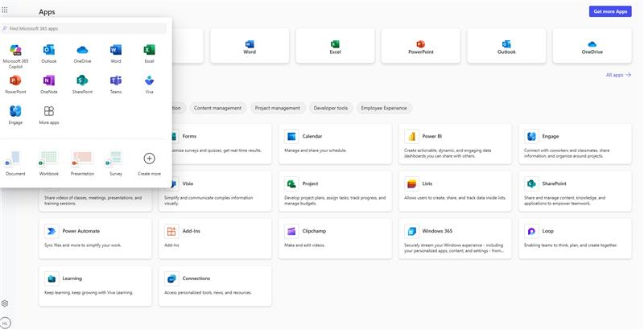Launch Teams from the launcher panel
Screen dimensions: 644x330
pyautogui.click(x=116, y=85)
